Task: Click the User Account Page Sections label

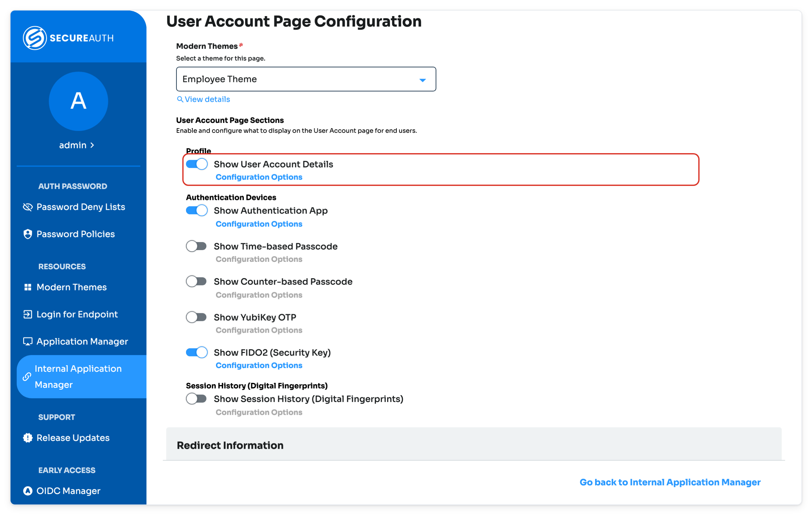Action: (230, 120)
